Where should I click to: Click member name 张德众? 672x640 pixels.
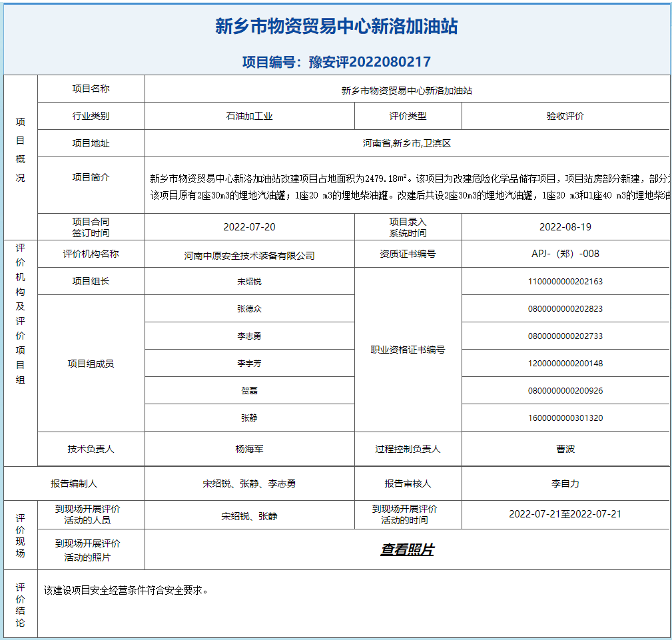click(250, 308)
